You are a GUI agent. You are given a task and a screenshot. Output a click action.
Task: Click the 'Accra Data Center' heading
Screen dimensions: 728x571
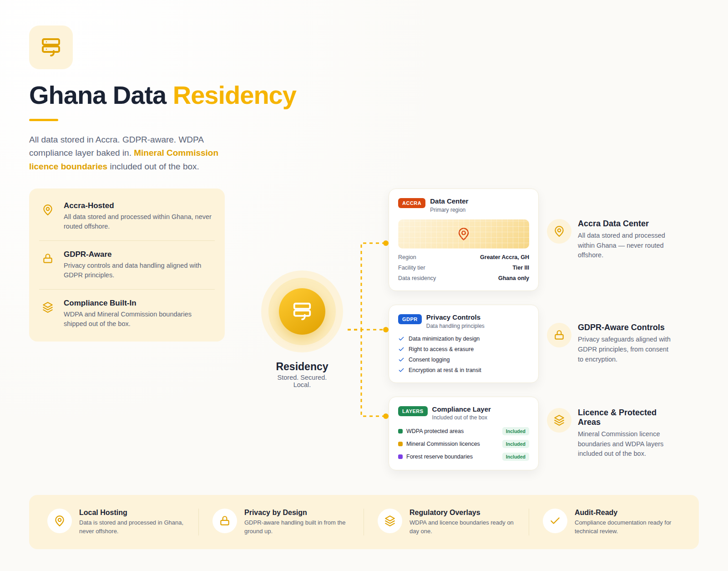613,224
